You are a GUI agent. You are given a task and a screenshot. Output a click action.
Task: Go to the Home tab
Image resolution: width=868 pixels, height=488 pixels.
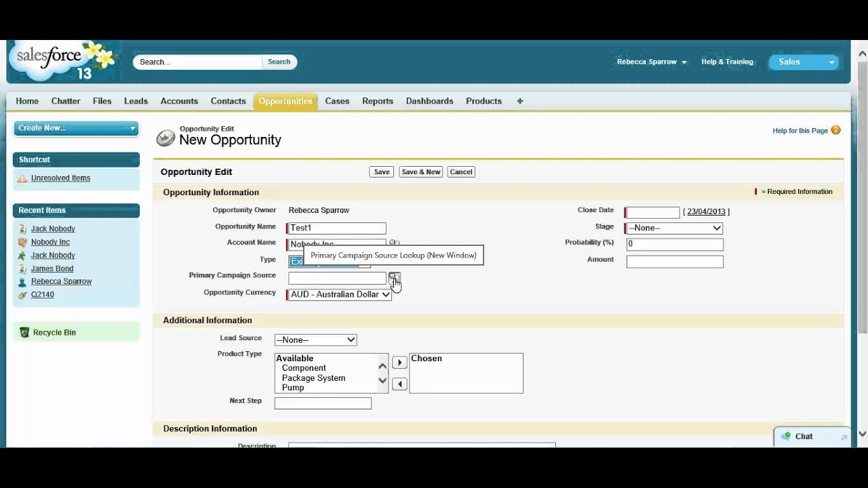coord(27,101)
